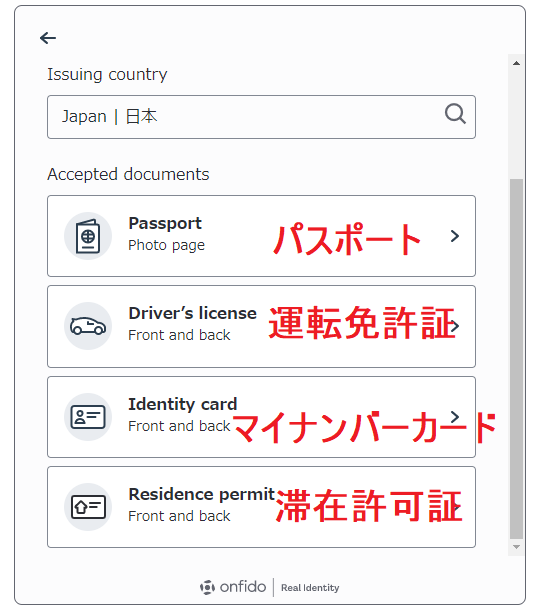Click the passport booklet icon
Image resolution: width=538 pixels, height=611 pixels.
(88, 236)
